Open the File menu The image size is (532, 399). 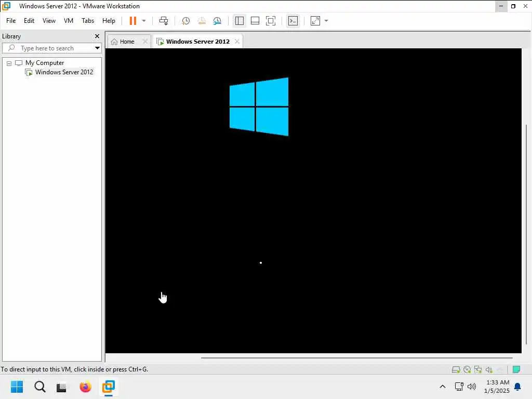pyautogui.click(x=11, y=21)
